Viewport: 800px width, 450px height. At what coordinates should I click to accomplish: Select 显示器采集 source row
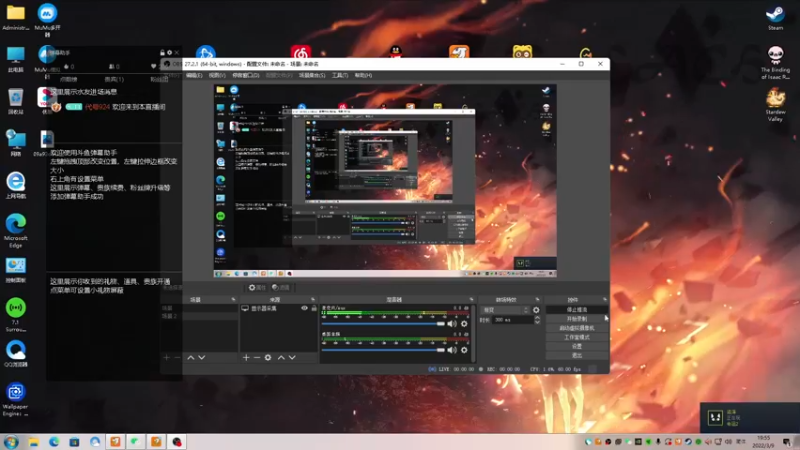click(279, 308)
